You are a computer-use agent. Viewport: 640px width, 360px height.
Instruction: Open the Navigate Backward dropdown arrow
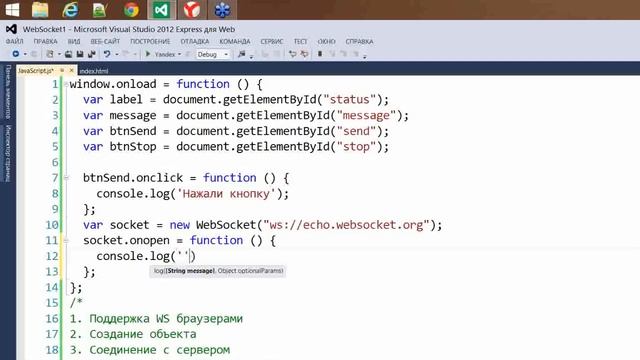point(25,54)
